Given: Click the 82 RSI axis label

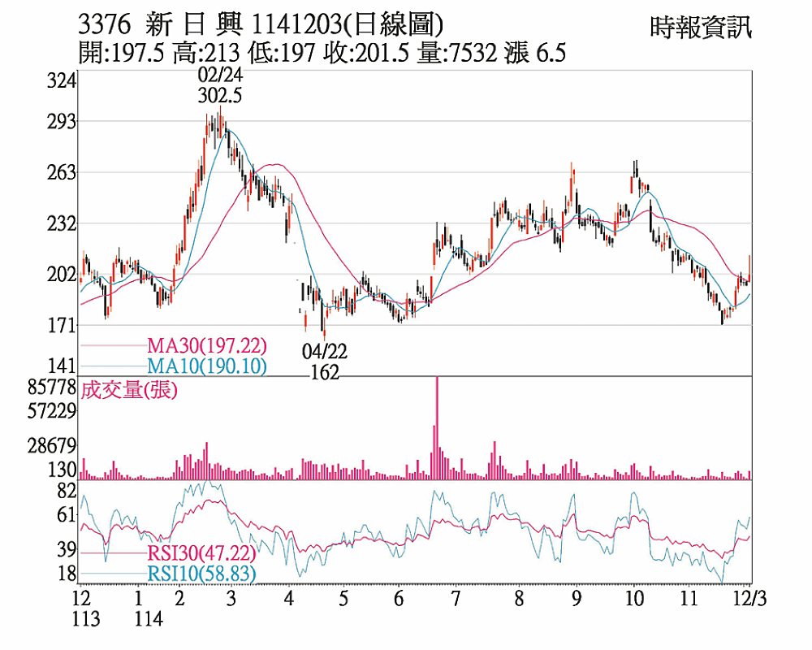Looking at the screenshot, I should coord(66,491).
